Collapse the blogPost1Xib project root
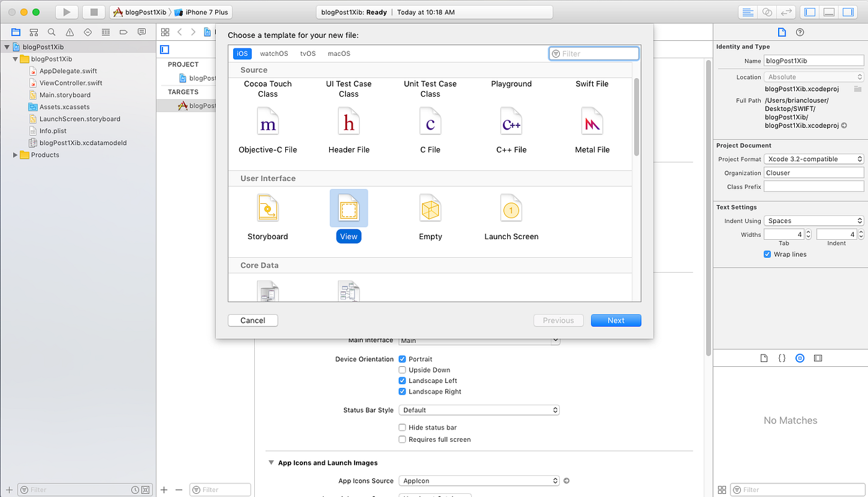Image resolution: width=868 pixels, height=497 pixels. tap(7, 47)
